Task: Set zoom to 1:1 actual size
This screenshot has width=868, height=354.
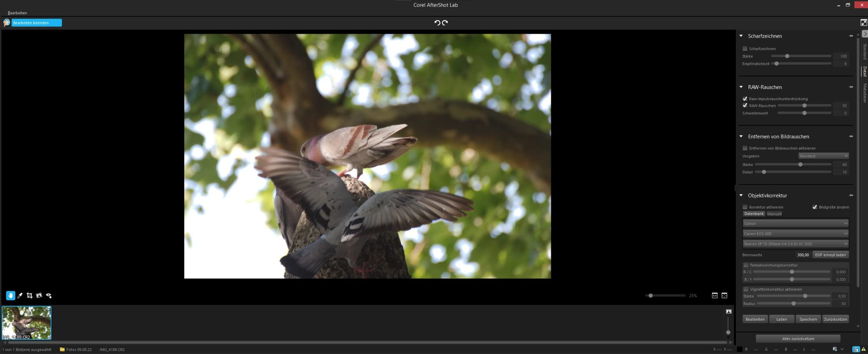Action: pos(715,296)
